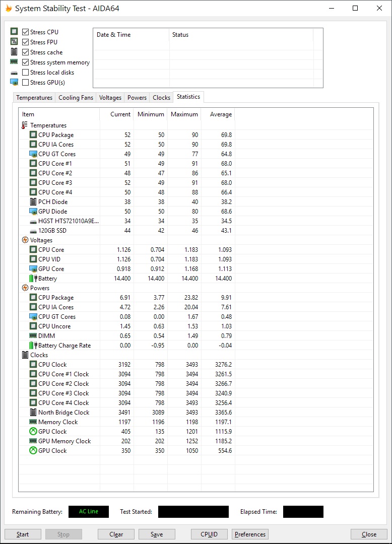The image size is (392, 544).
Task: Click the percent icon beside Stress FPU
Action: [14, 42]
